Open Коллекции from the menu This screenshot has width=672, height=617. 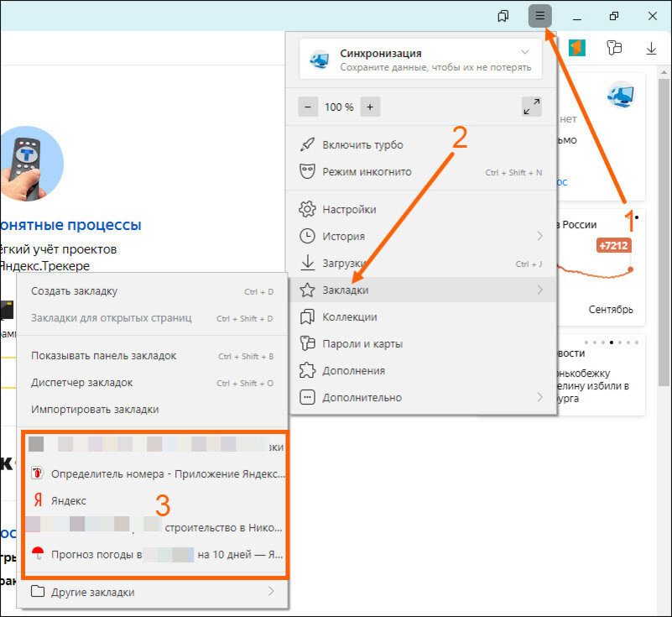point(421,316)
